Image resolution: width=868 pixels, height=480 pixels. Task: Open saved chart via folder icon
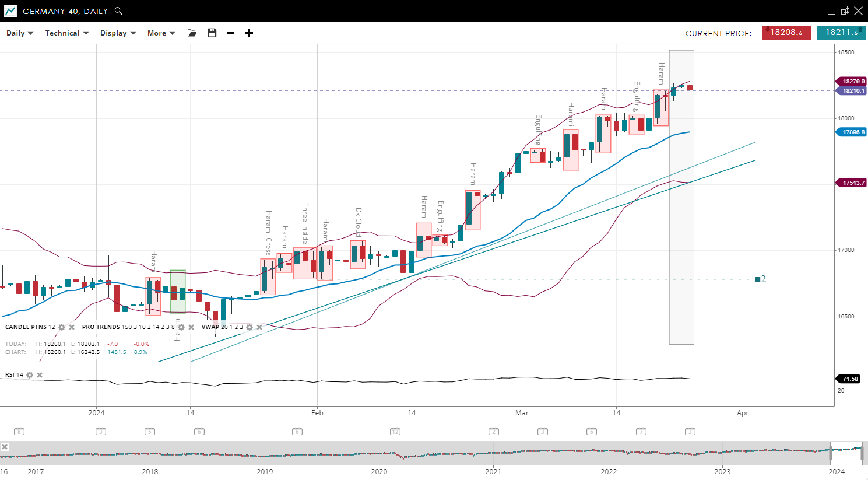(x=192, y=33)
